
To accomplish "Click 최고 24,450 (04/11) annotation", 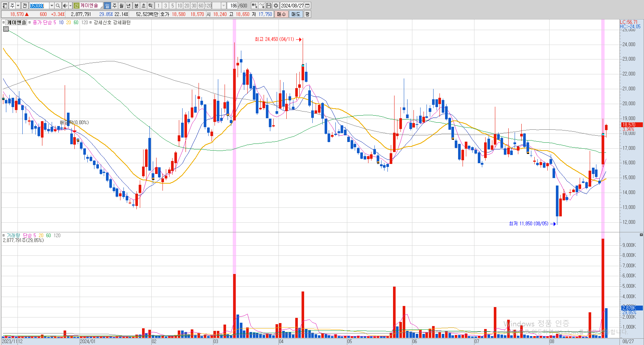I will [274, 39].
